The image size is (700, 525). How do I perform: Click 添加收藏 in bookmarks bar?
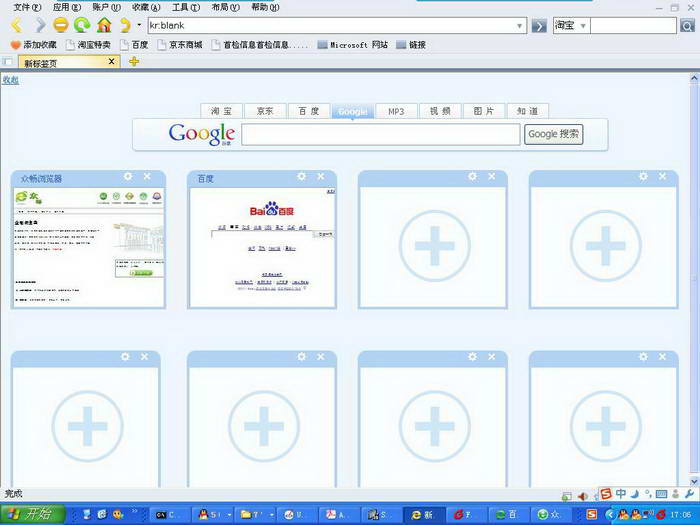point(34,45)
